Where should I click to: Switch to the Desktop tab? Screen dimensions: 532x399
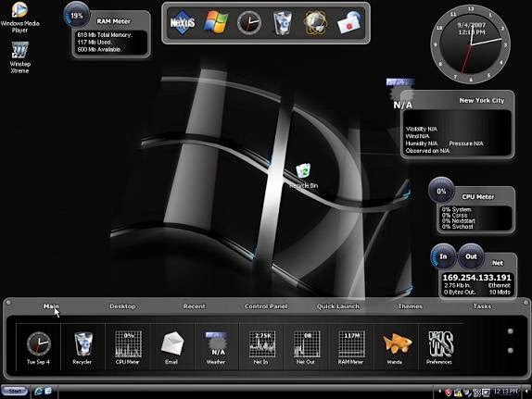pos(122,306)
